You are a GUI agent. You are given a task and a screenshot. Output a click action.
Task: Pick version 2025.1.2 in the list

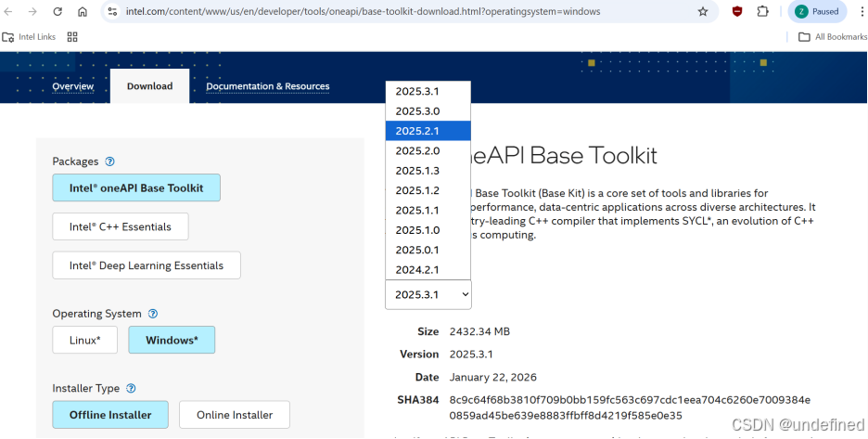tap(428, 190)
